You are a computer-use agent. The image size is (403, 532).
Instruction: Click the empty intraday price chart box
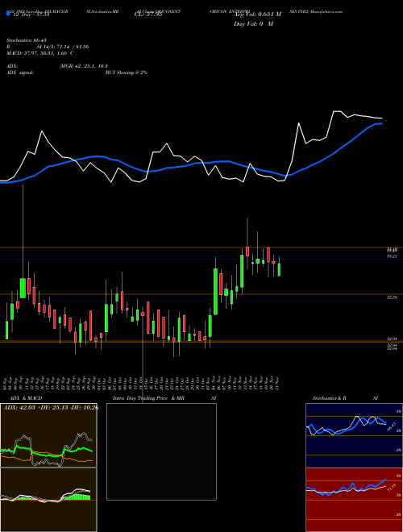(161, 451)
